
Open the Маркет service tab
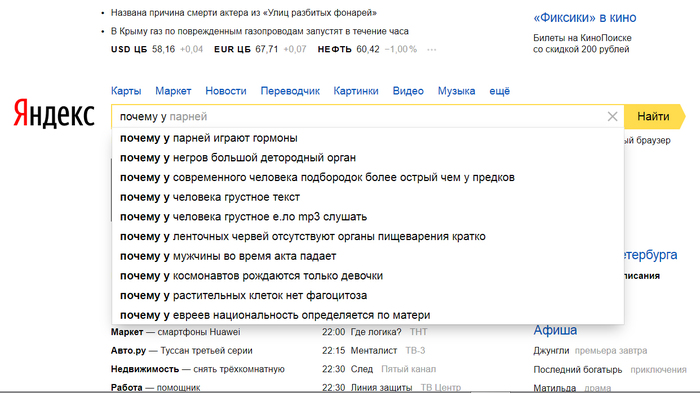pyautogui.click(x=173, y=91)
